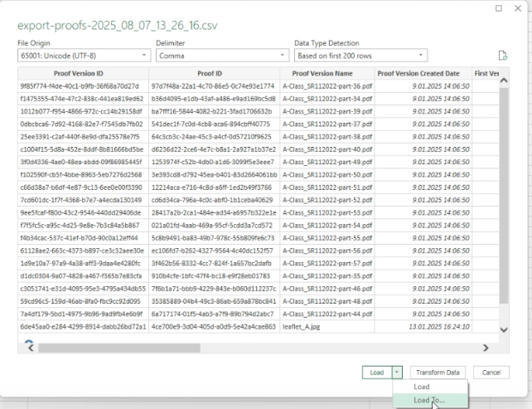Click cell A-Class_SR112022-part-54.pdf
This screenshot has height=409, width=532.
click(x=327, y=225)
